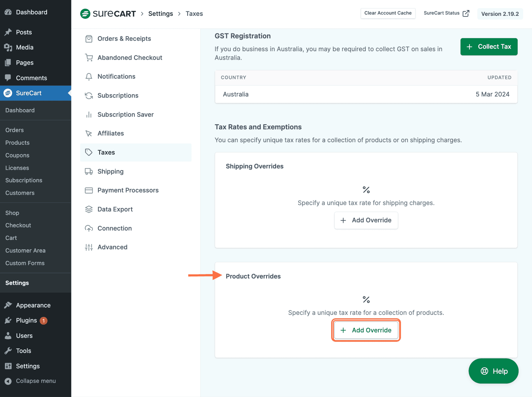This screenshot has height=397, width=532.
Task: Click the Collect Tax button
Action: click(489, 47)
